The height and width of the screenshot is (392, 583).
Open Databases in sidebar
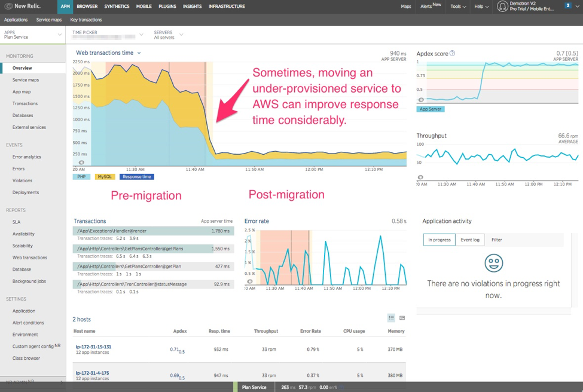(x=23, y=115)
